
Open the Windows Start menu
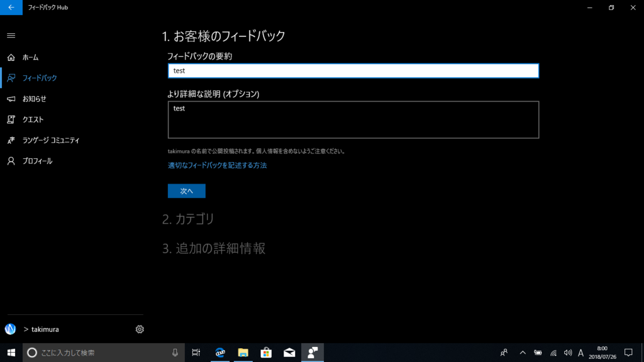(x=11, y=353)
